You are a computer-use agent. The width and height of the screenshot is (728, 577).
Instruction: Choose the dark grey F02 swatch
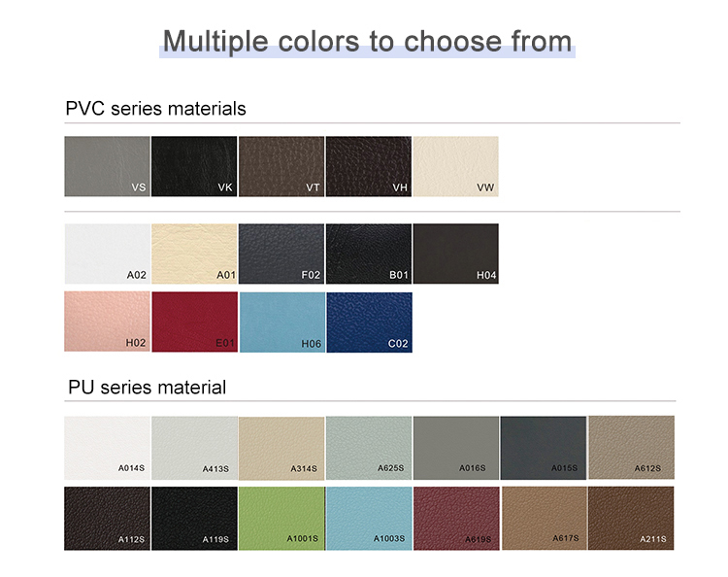(281, 254)
